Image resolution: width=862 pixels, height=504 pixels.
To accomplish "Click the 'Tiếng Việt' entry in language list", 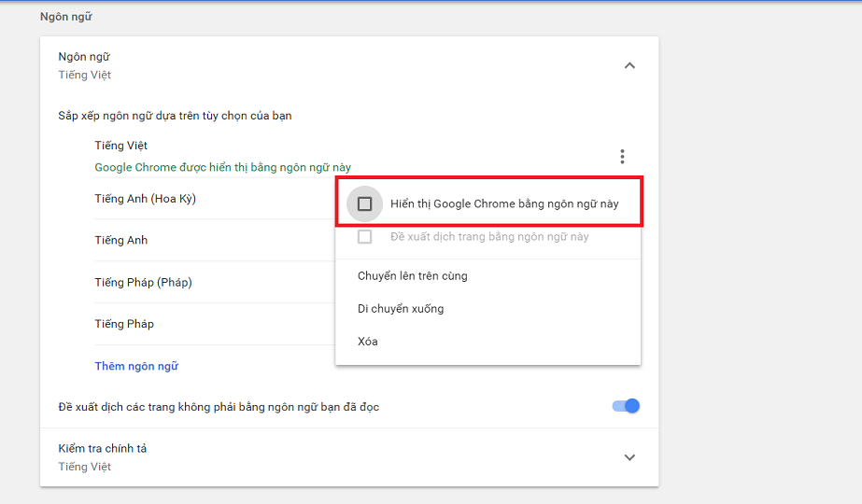I will click(121, 146).
